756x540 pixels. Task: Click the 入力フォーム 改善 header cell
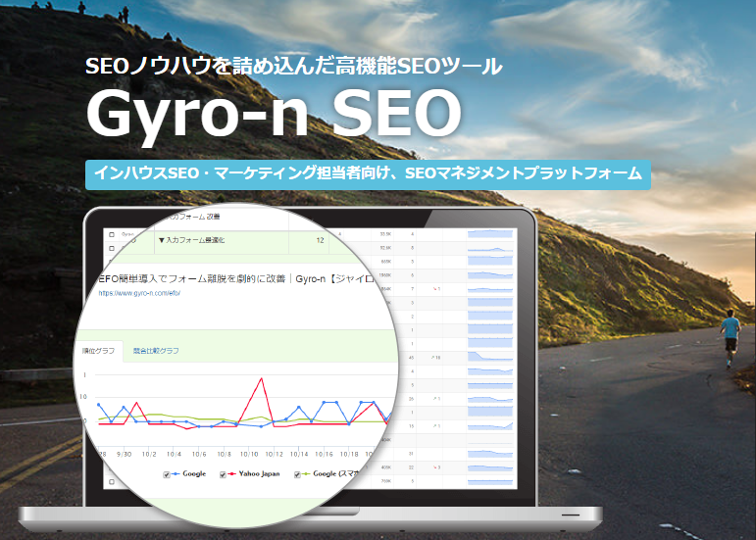click(x=193, y=217)
